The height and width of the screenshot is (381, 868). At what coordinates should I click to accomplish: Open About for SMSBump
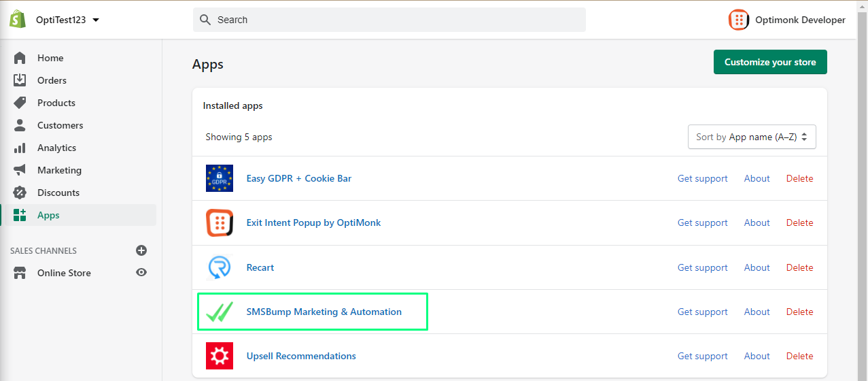pyautogui.click(x=757, y=312)
